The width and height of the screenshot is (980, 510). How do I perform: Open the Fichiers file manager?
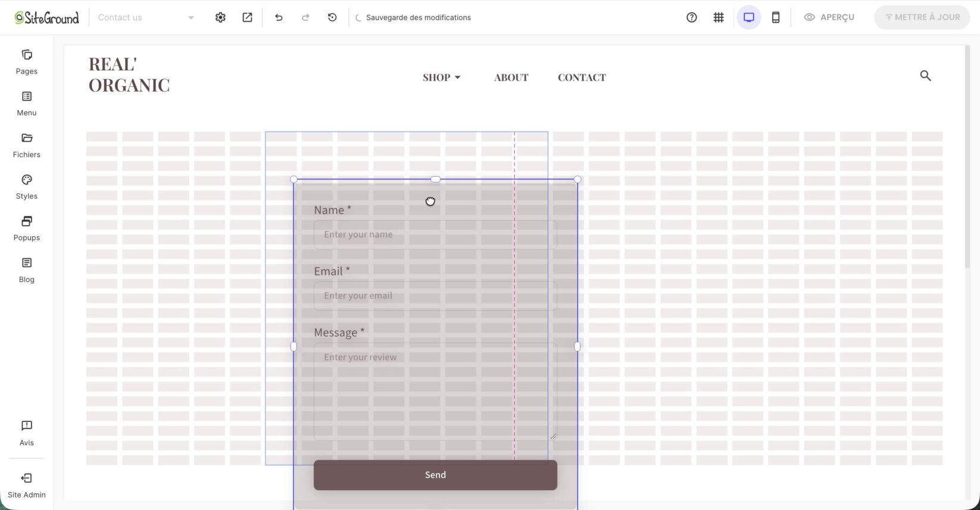click(x=27, y=146)
